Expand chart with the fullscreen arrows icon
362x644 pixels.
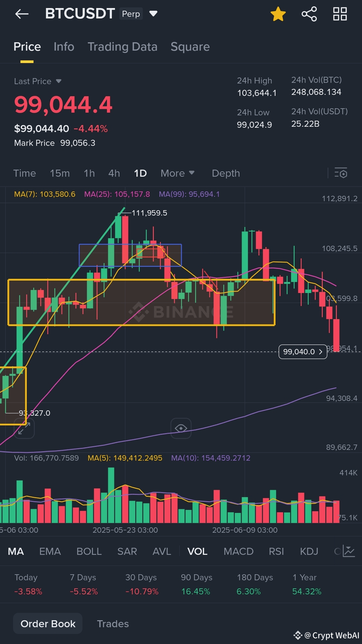[x=24, y=428]
